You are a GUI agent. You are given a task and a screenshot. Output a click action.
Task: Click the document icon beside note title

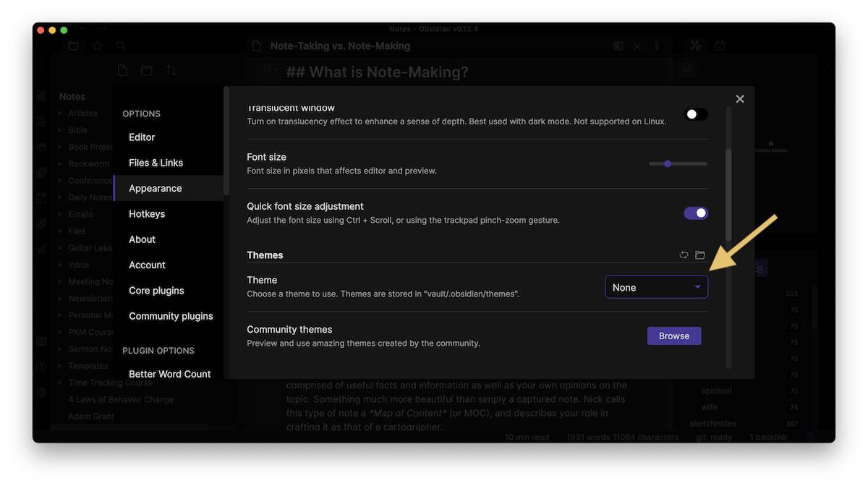(x=256, y=46)
